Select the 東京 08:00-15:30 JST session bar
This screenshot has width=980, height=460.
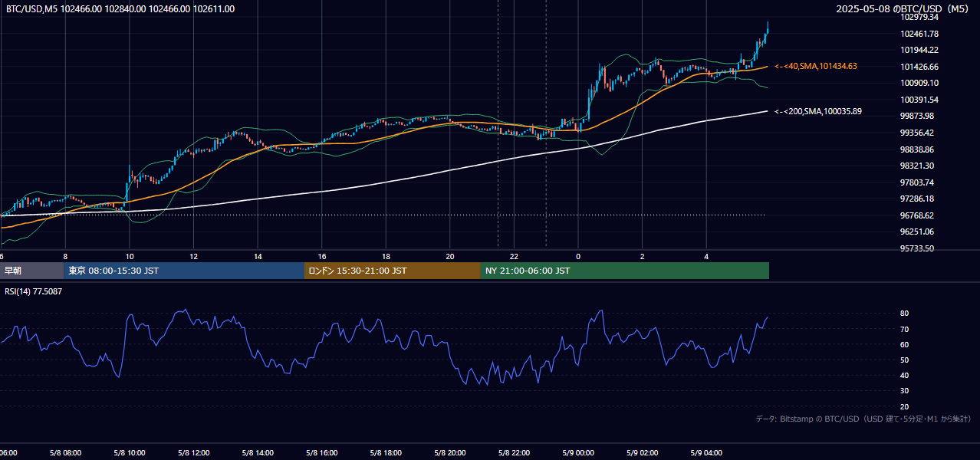184,271
